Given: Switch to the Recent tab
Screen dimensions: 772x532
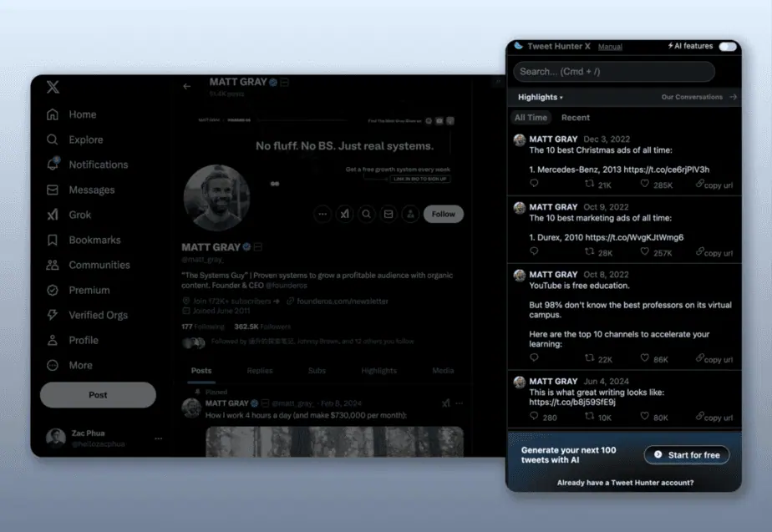Looking at the screenshot, I should [x=575, y=118].
